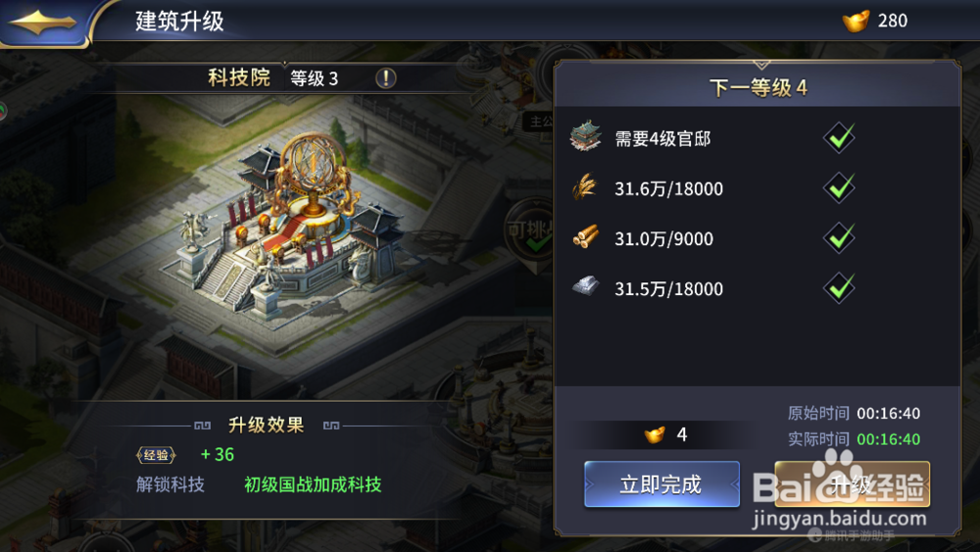Image resolution: width=980 pixels, height=552 pixels.
Task: Click the 建筑升级 title tab
Action: tap(180, 22)
